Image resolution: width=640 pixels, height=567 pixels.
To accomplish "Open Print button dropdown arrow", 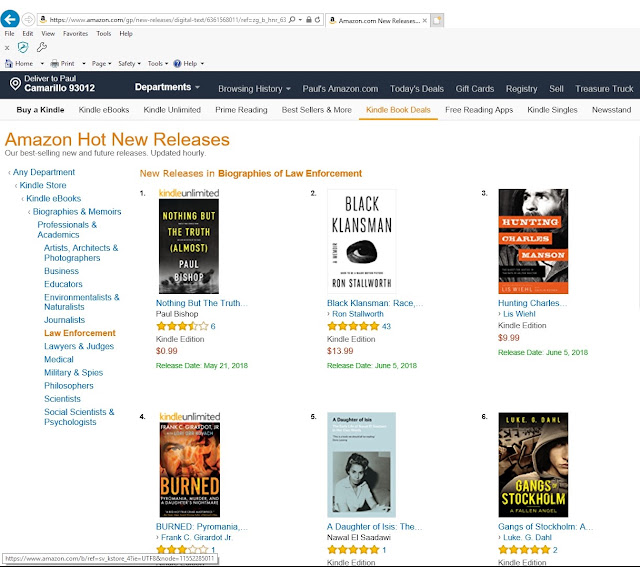I will click(x=84, y=64).
